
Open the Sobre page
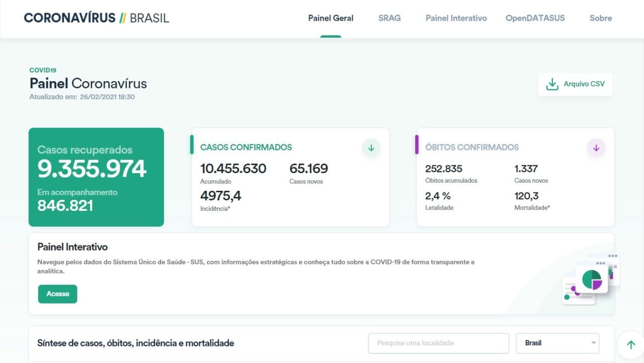(x=600, y=18)
